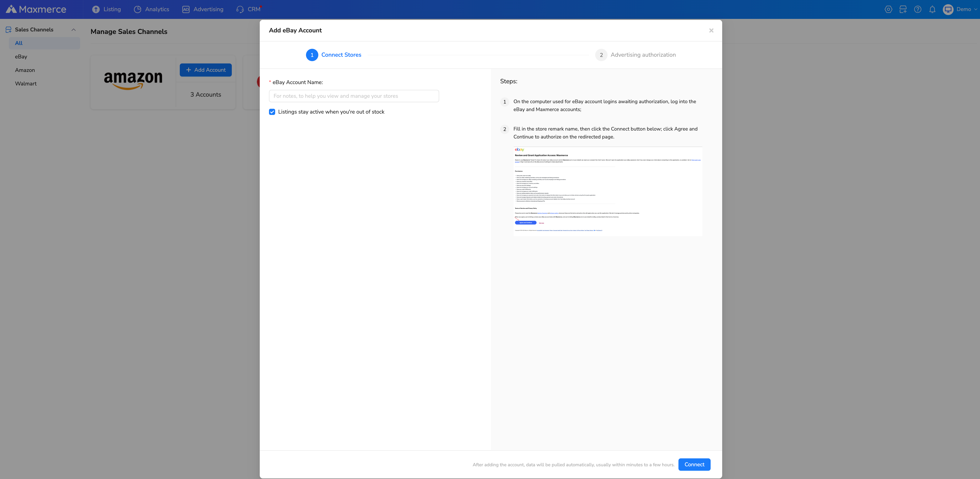
Task: Open the CRM menu
Action: pos(248,9)
